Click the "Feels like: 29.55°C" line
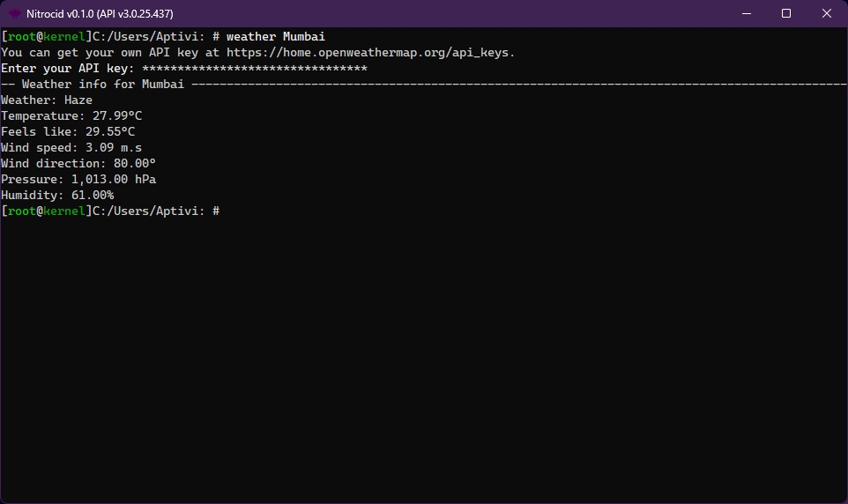 click(x=68, y=132)
